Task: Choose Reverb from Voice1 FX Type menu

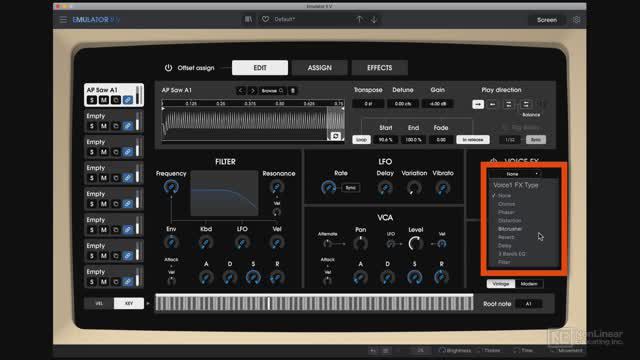Action: point(506,237)
